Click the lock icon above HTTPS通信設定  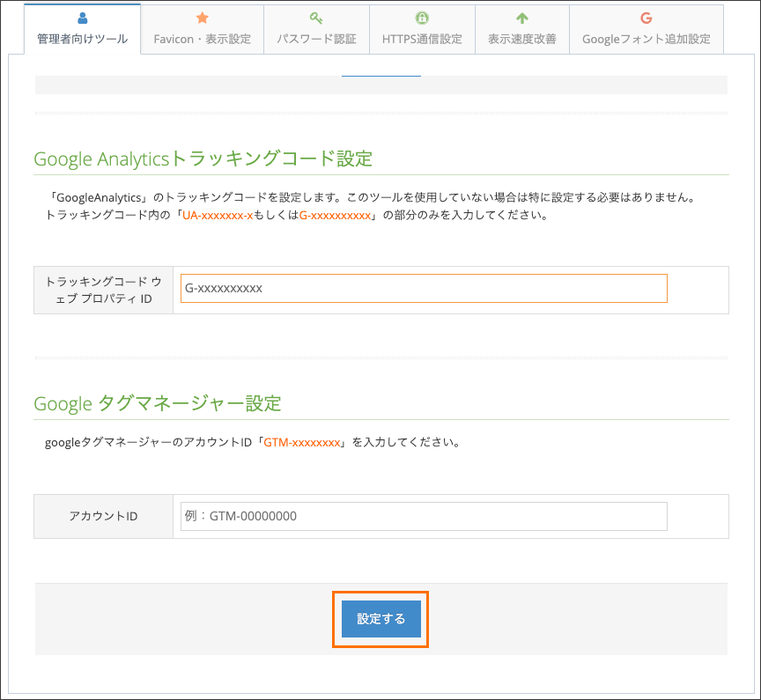422,18
